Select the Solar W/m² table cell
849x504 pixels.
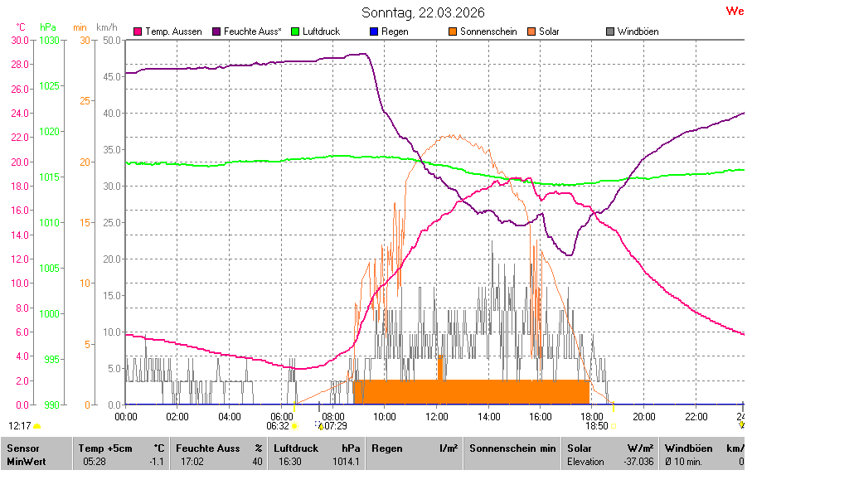coord(609,454)
